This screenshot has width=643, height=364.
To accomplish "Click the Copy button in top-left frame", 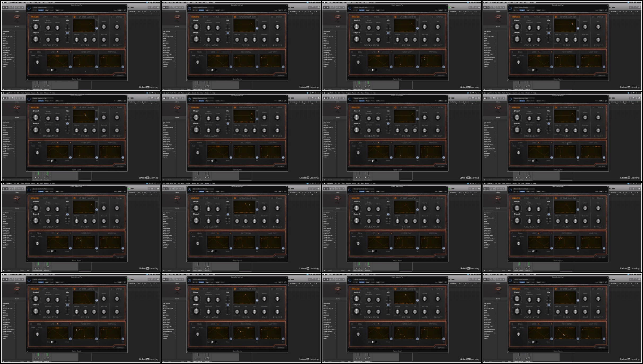I will point(47,10).
